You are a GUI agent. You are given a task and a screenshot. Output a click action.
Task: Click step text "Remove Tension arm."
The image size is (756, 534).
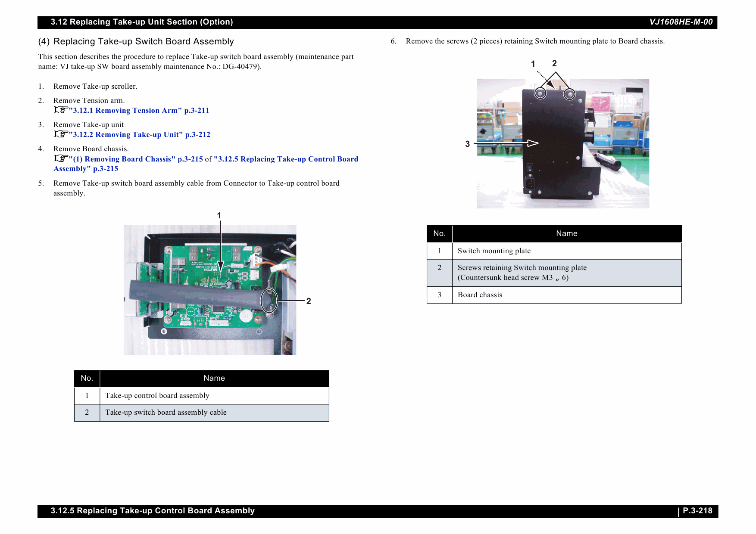[x=89, y=100]
